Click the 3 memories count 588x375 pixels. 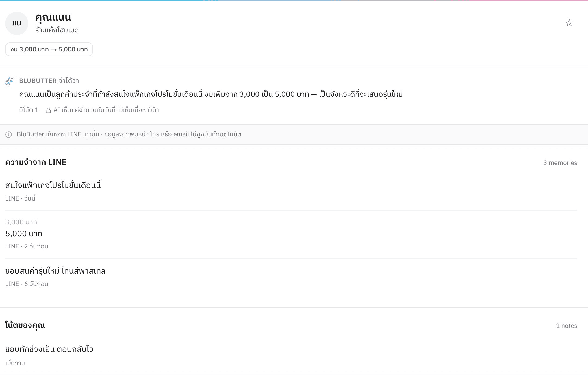tap(560, 163)
